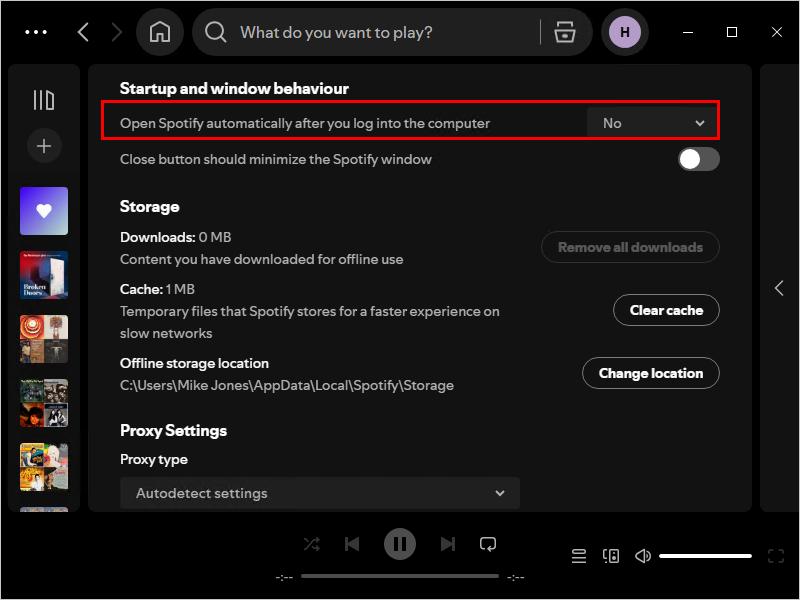This screenshot has width=800, height=600.
Task: Open Browse icon in search bar
Action: 564,32
